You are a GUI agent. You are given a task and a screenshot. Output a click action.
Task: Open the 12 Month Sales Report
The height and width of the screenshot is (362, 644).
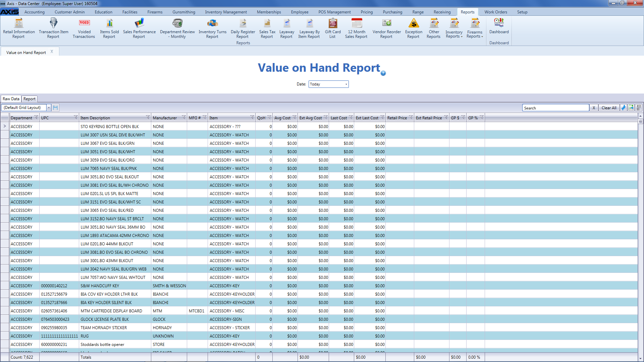coord(357,28)
